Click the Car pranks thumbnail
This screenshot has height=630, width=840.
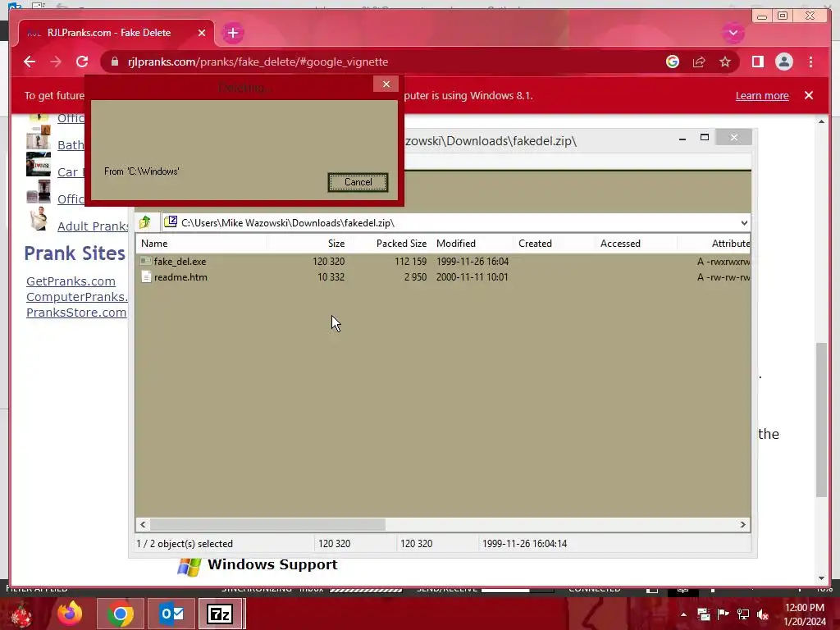(39, 164)
